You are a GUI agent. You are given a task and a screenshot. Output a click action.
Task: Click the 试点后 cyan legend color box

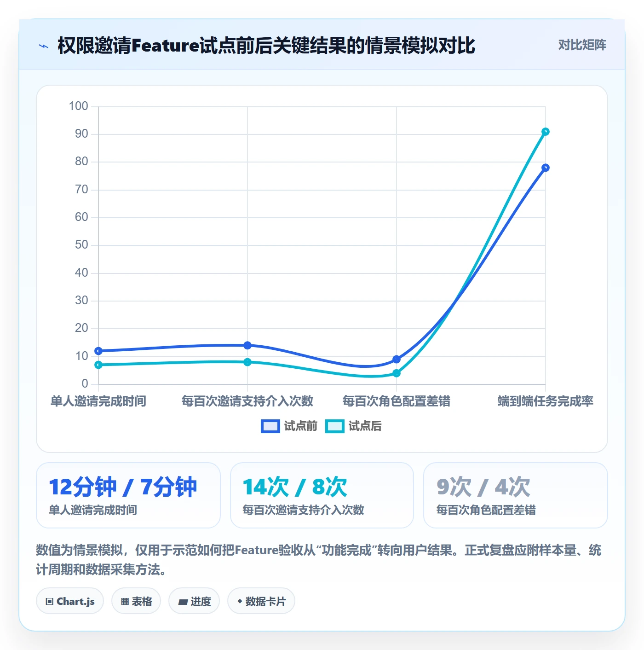(334, 426)
